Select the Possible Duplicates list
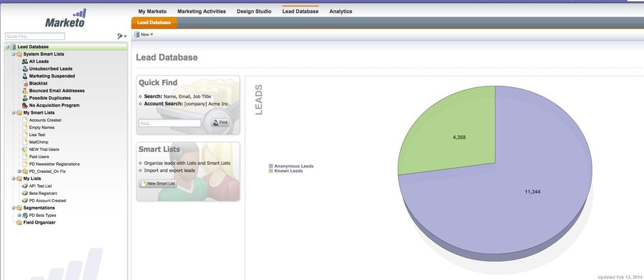This screenshot has width=644, height=280. click(x=52, y=98)
